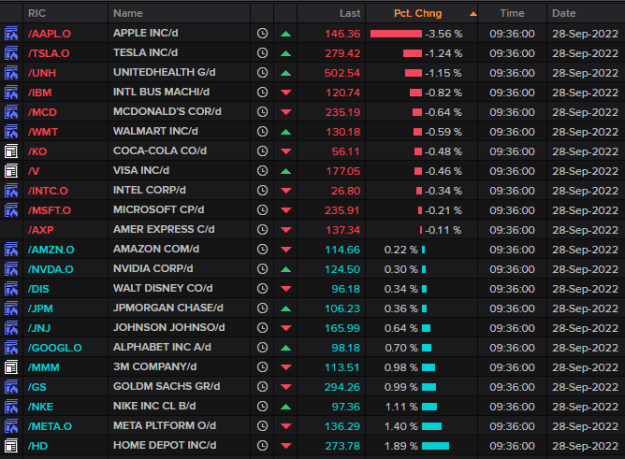Open the /TSLA.O ticker link
Viewport: 625px width, 459px height.
(x=49, y=53)
